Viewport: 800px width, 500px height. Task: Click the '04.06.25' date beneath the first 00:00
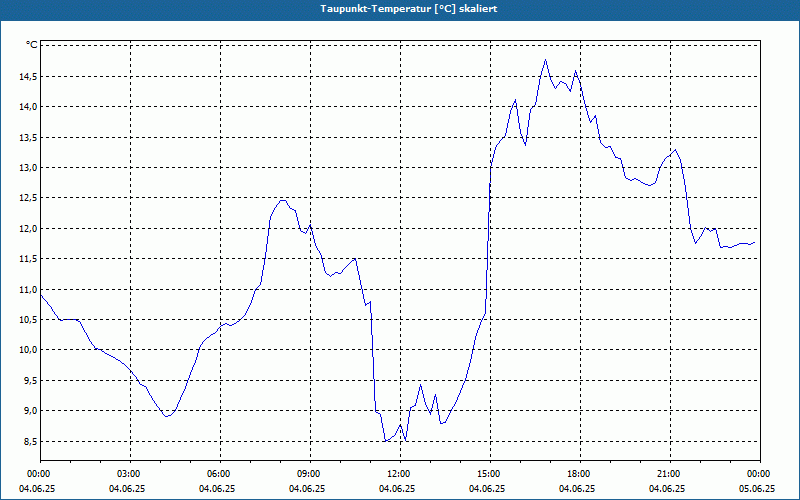click(x=37, y=488)
